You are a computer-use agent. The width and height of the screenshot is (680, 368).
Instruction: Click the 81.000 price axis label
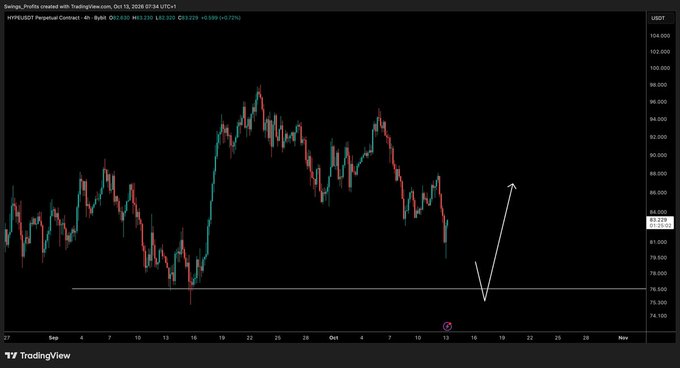tap(658, 242)
